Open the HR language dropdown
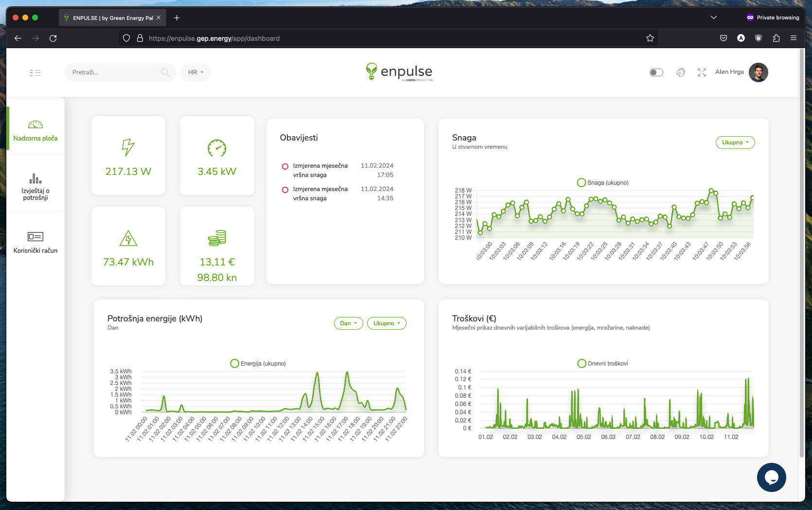812x510 pixels. (195, 72)
